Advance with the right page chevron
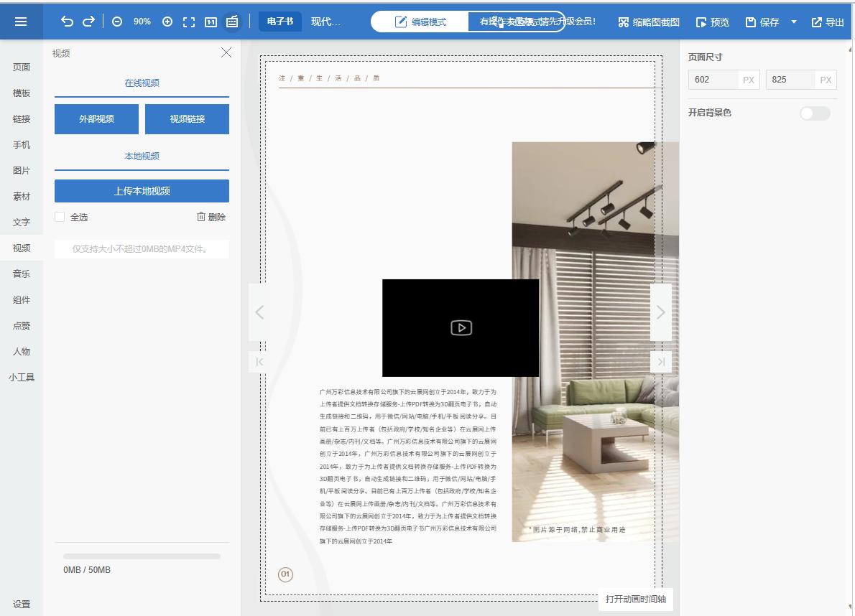 660,312
